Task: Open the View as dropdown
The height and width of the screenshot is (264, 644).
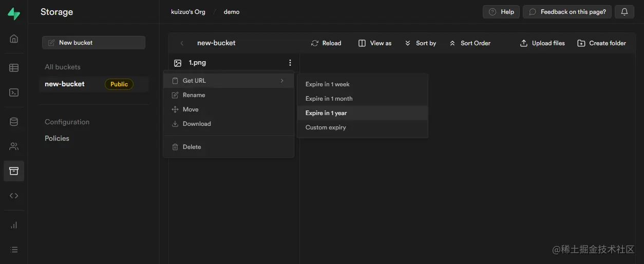Action: pos(375,43)
